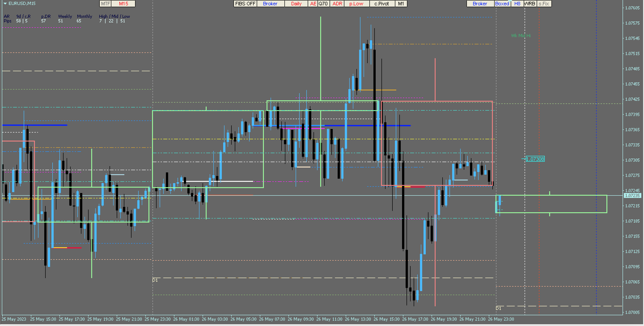Click the MTF button

tap(105, 4)
